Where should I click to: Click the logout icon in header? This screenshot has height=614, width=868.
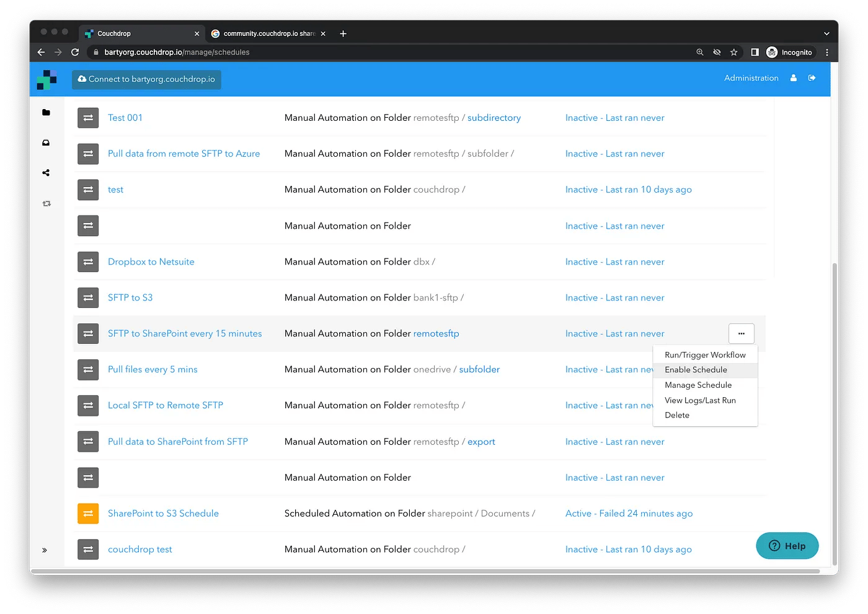(812, 78)
